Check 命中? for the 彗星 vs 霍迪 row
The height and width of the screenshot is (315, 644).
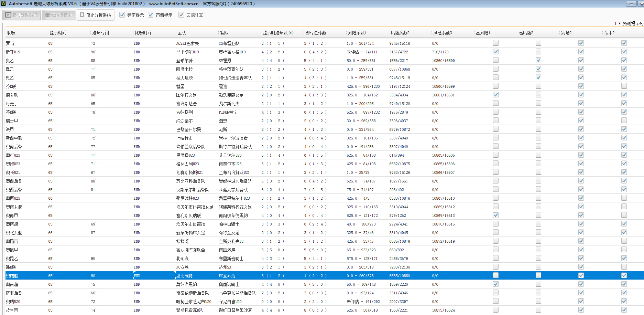pyautogui.click(x=624, y=86)
